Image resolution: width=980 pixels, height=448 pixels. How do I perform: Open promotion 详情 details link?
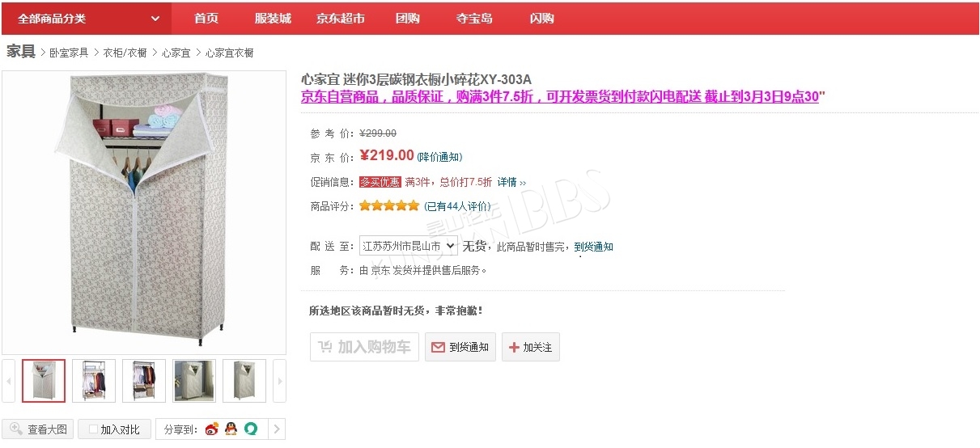[x=511, y=182]
